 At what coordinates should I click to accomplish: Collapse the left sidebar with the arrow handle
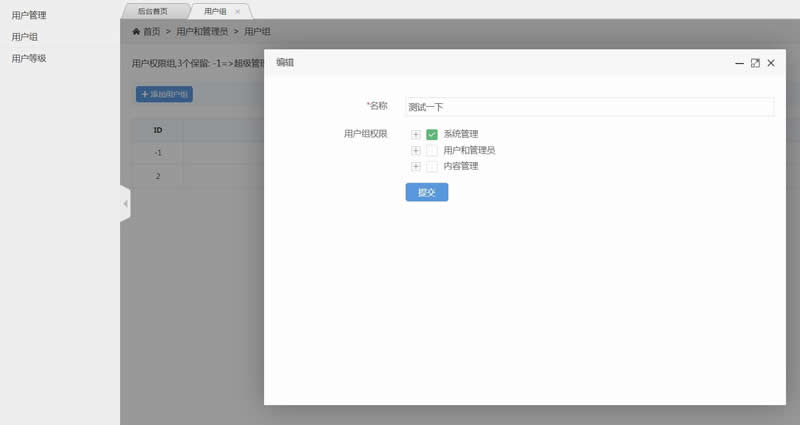(125, 204)
